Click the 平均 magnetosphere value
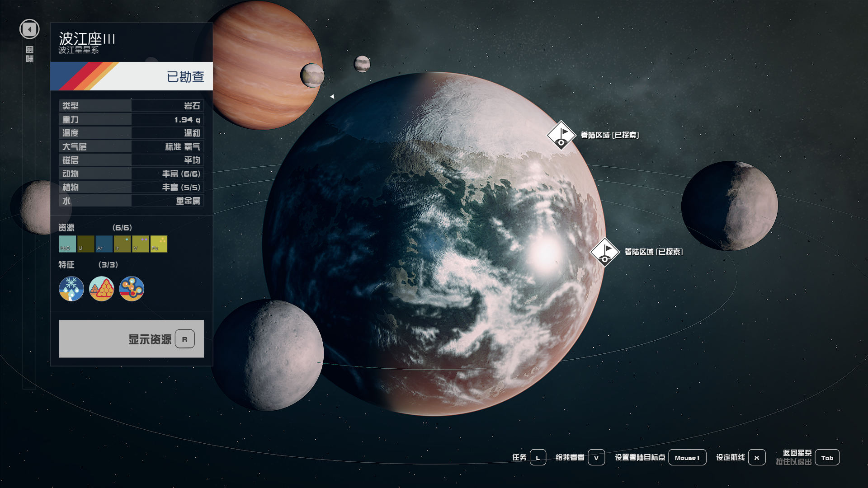 [192, 160]
